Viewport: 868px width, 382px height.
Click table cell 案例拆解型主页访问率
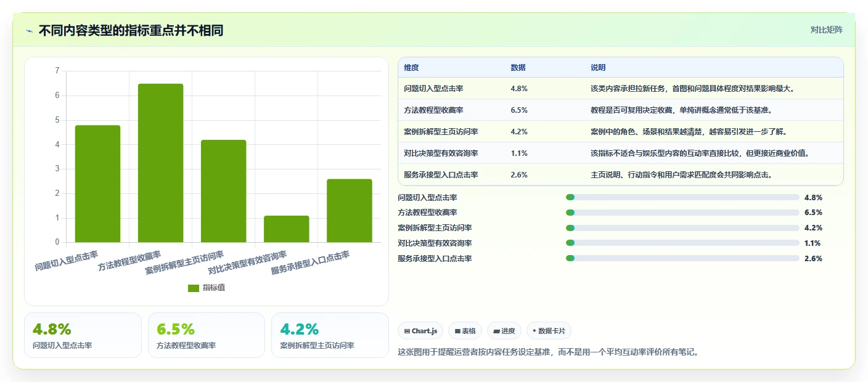[x=441, y=132]
